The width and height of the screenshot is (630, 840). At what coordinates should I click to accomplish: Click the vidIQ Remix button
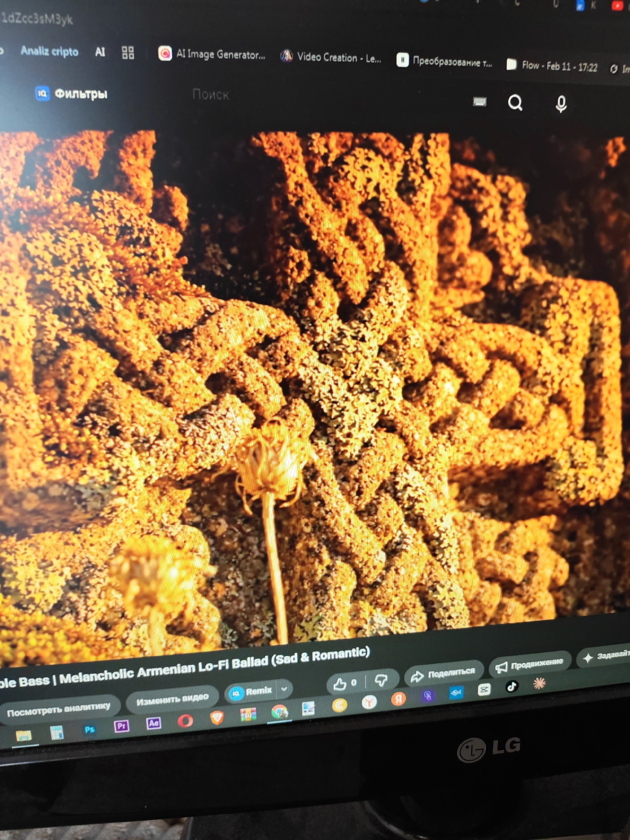click(252, 691)
